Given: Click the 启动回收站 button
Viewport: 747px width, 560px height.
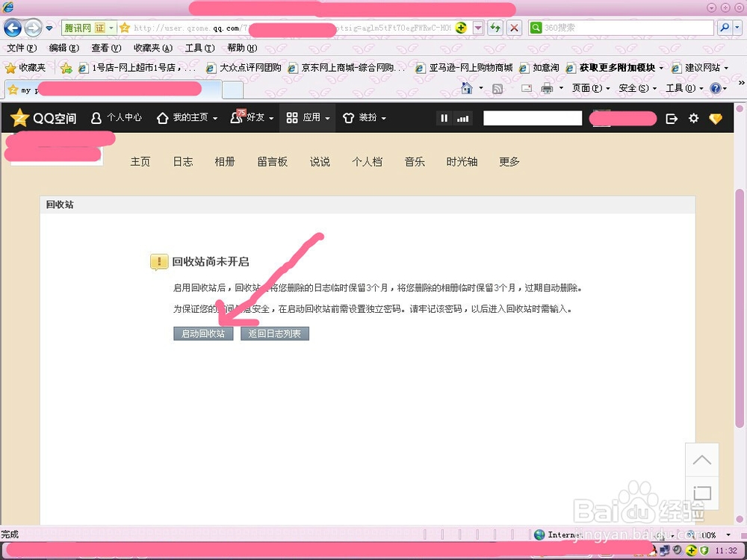Looking at the screenshot, I should click(x=203, y=334).
